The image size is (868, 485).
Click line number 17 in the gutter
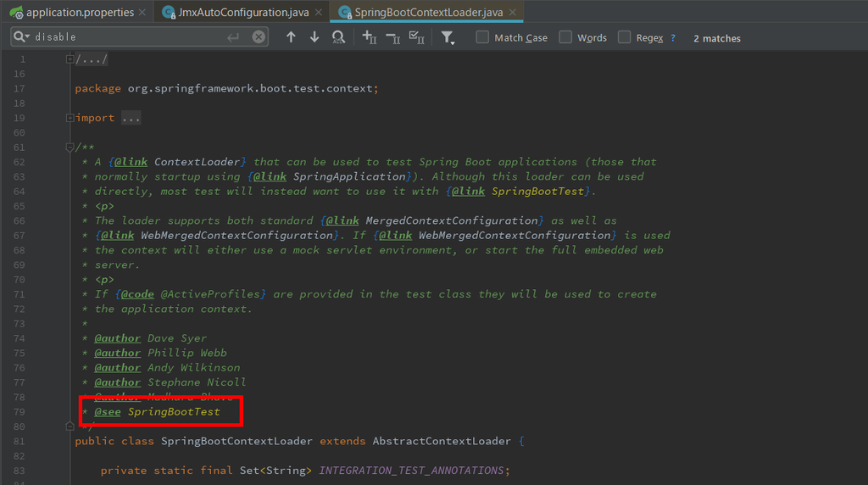tap(19, 88)
